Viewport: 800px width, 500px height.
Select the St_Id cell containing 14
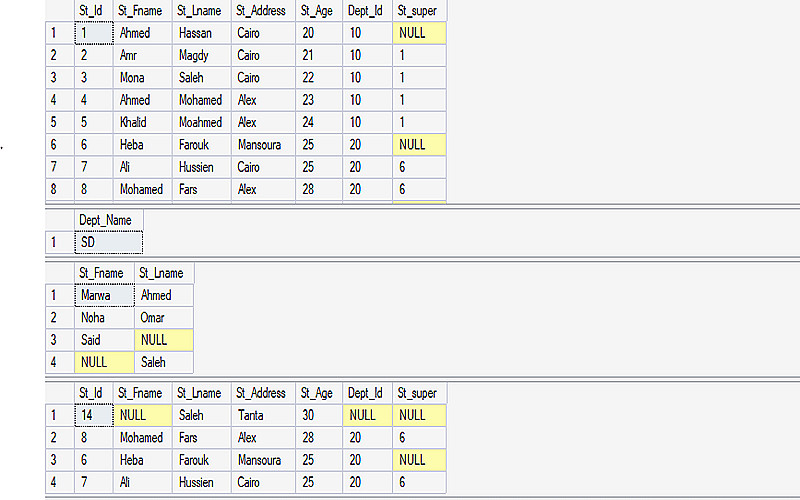click(x=93, y=415)
